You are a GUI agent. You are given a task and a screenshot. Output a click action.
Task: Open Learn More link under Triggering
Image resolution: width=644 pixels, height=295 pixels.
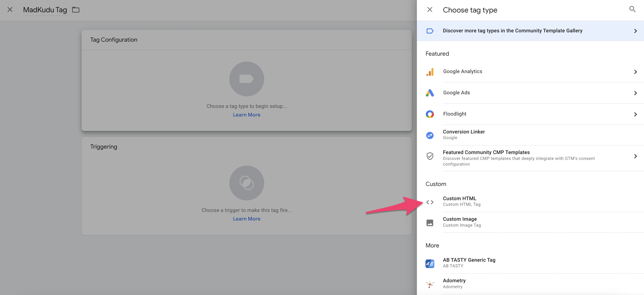point(246,219)
